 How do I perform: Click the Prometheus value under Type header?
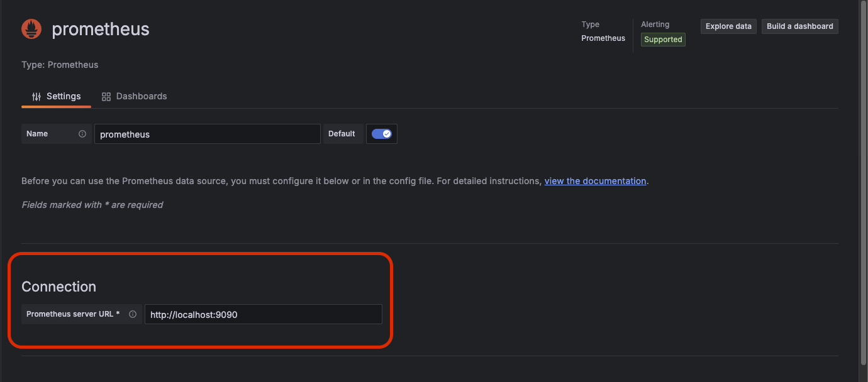tap(603, 38)
